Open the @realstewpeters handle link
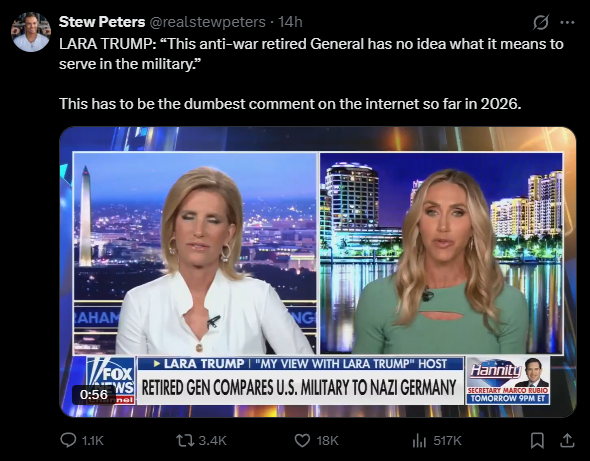The image size is (590, 461). click(208, 22)
